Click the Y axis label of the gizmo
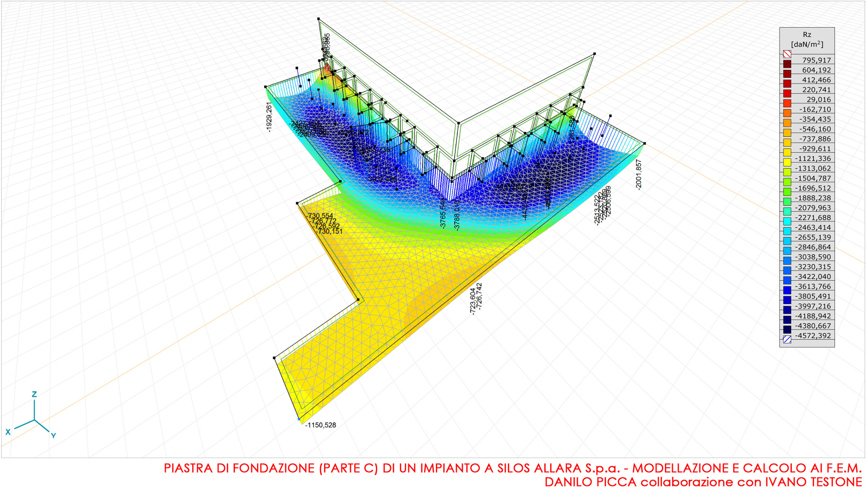868x494 pixels. (53, 435)
